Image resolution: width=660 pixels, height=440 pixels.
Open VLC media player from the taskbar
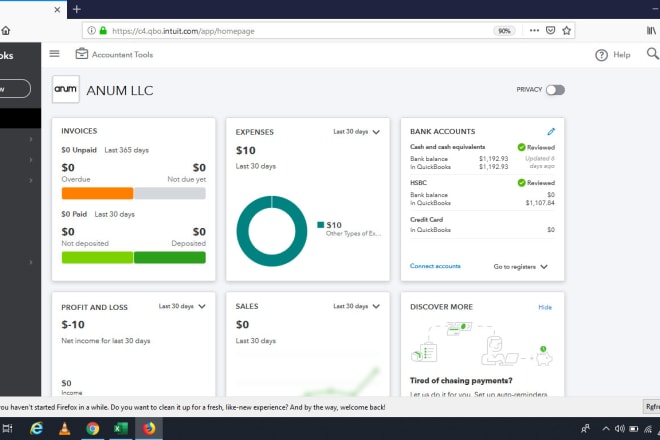point(63,428)
